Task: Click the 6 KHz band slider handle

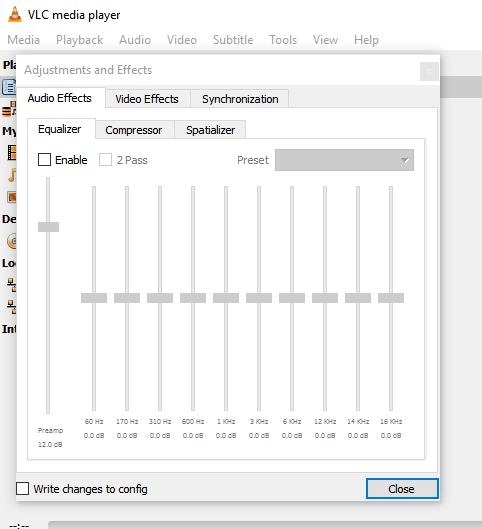Action: [292, 298]
